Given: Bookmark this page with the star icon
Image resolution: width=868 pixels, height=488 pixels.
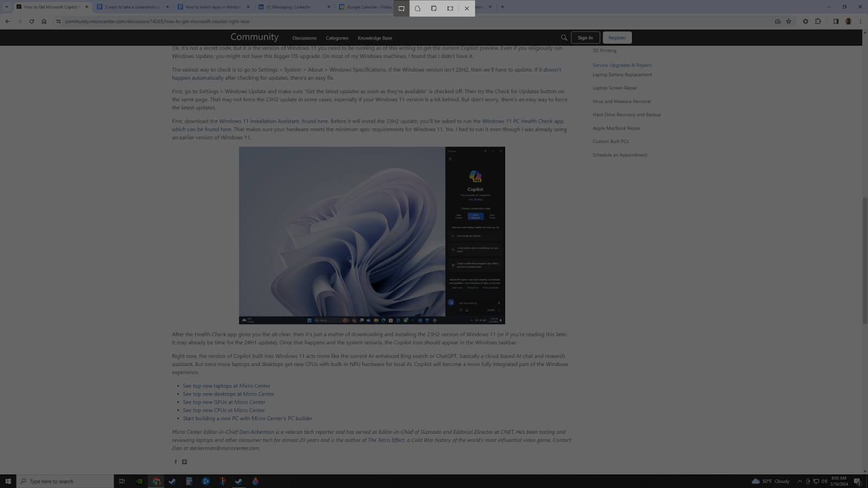Looking at the screenshot, I should pos(789,22).
